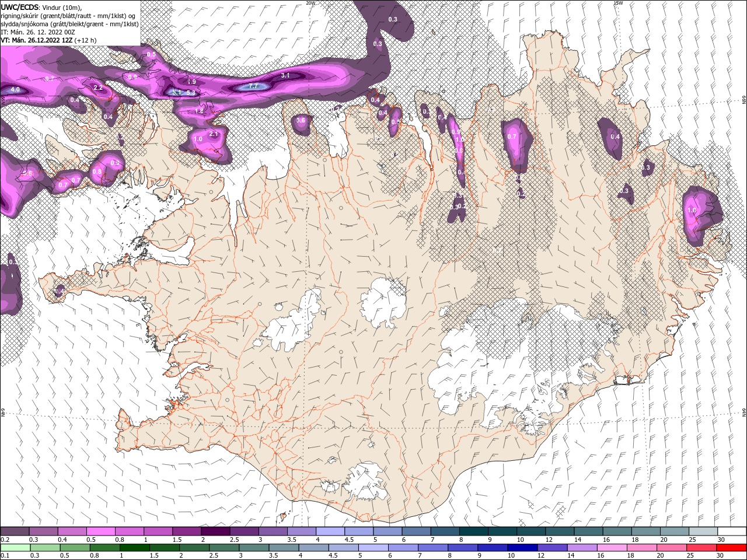
Task: Click the legend number 0.1
Action: click(x=4, y=556)
